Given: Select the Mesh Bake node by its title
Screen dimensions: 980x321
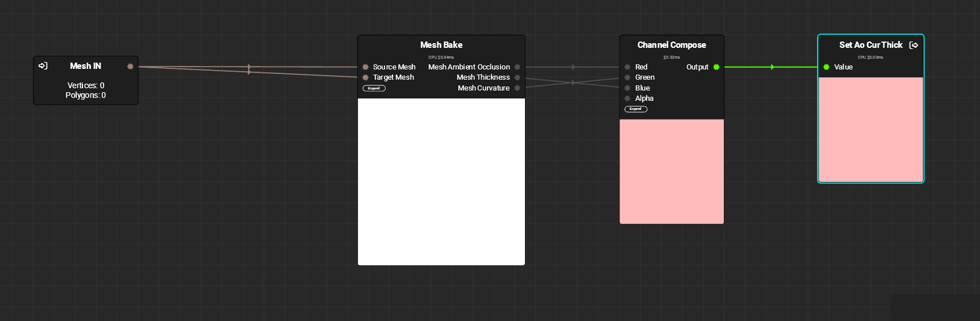Looking at the screenshot, I should tap(441, 45).
